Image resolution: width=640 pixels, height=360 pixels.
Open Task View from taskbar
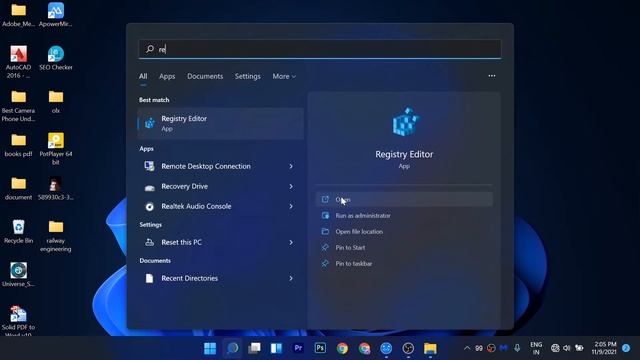pyautogui.click(x=254, y=348)
